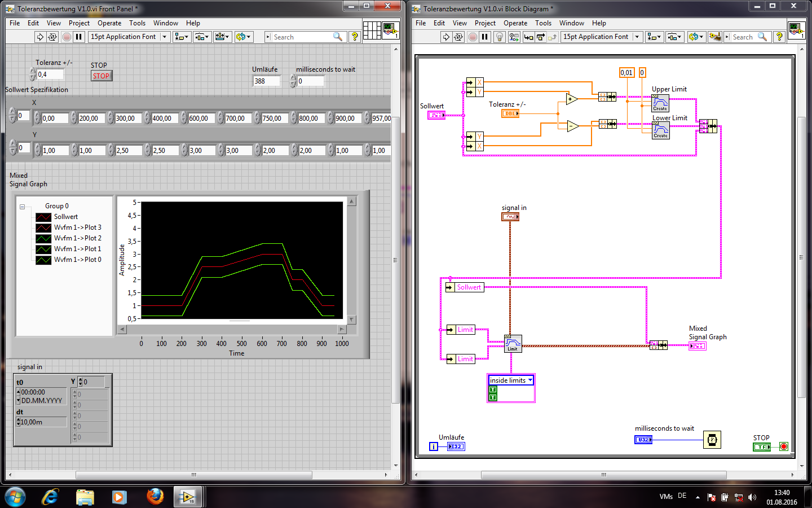Open Tools menu in Block Diagram window

coord(543,23)
